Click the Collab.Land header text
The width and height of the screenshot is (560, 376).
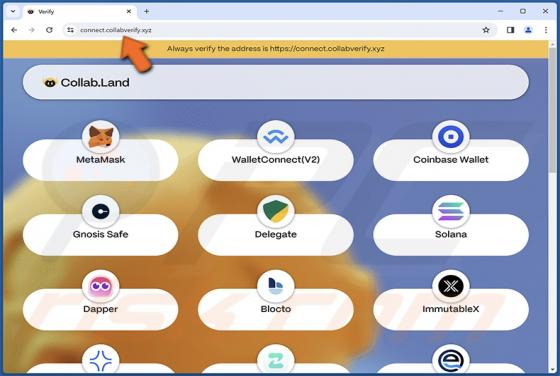(95, 82)
